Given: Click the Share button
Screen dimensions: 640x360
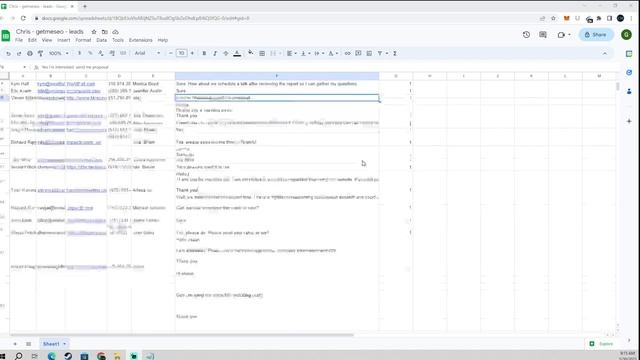Looking at the screenshot, I should [x=596, y=35].
